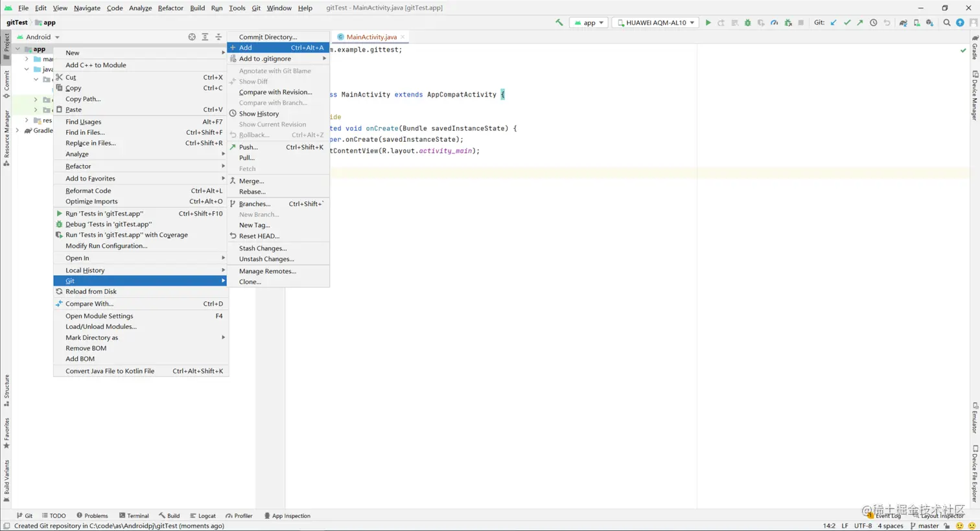Collapse the java folder tree node
The height and width of the screenshot is (531, 980).
27,69
